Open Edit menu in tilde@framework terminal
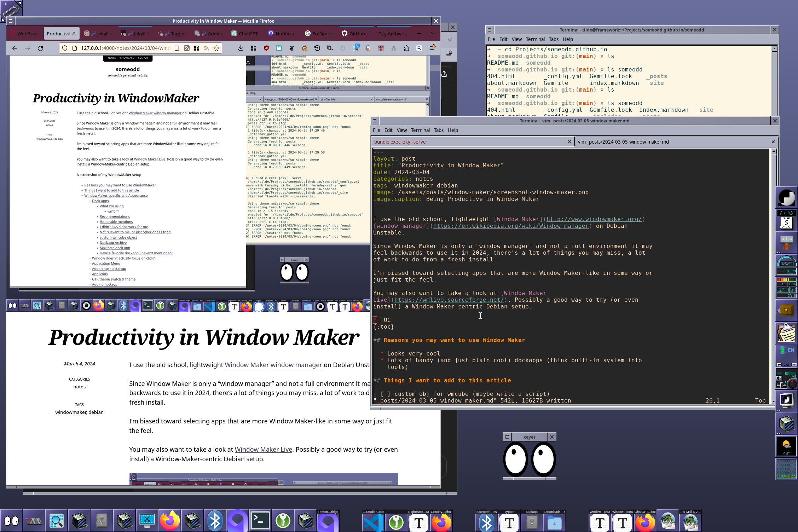Screen dimensions: 798x532 coord(503,39)
